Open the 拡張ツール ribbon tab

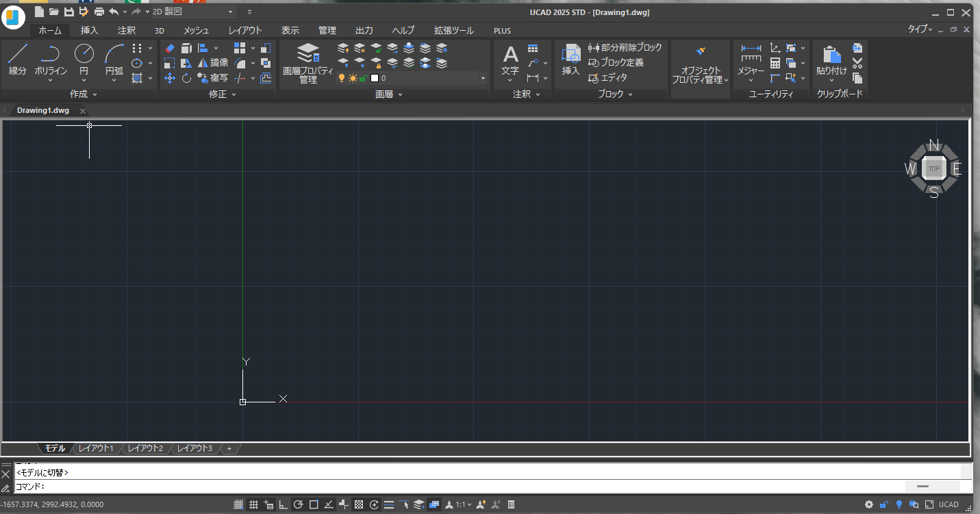454,30
